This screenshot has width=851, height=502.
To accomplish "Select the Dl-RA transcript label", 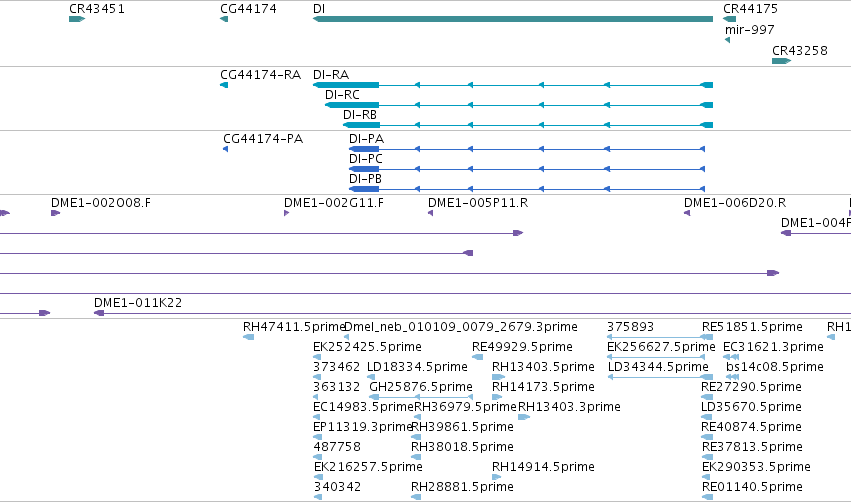I will [331, 75].
